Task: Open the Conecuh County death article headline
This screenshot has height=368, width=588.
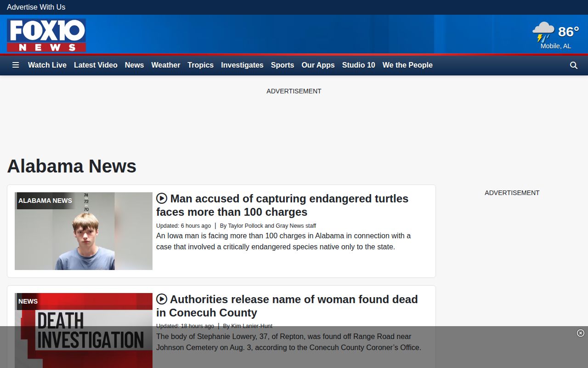Action: [287, 306]
